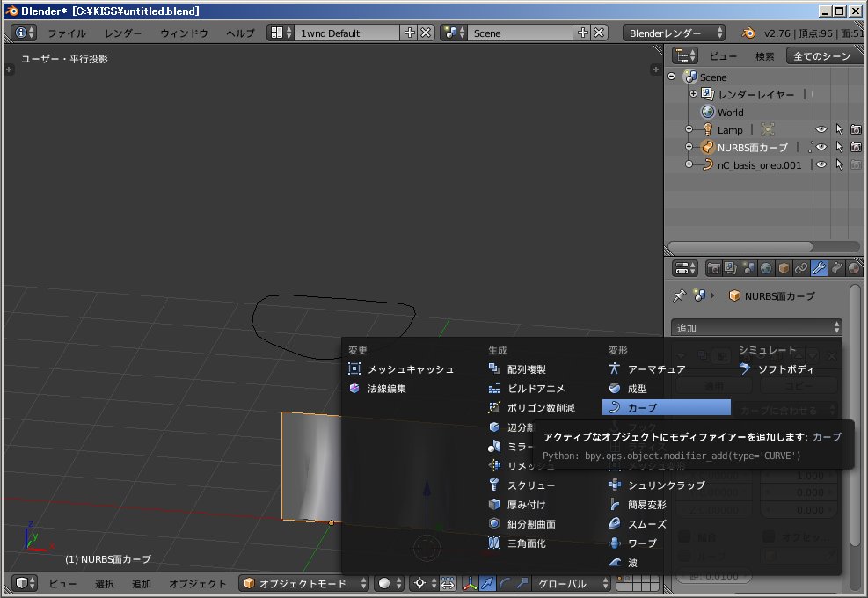Open the modifiers tab (wrench icon)
The image size is (868, 598).
point(819,268)
